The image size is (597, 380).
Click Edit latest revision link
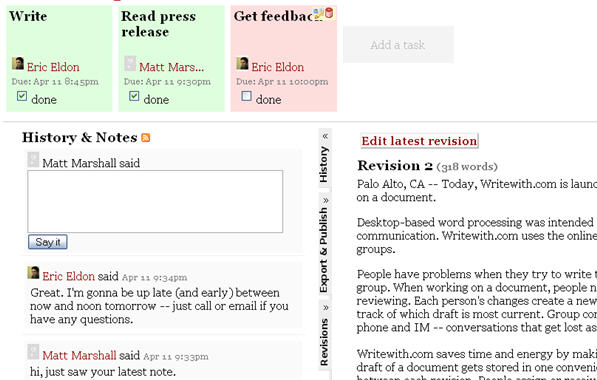(x=419, y=141)
